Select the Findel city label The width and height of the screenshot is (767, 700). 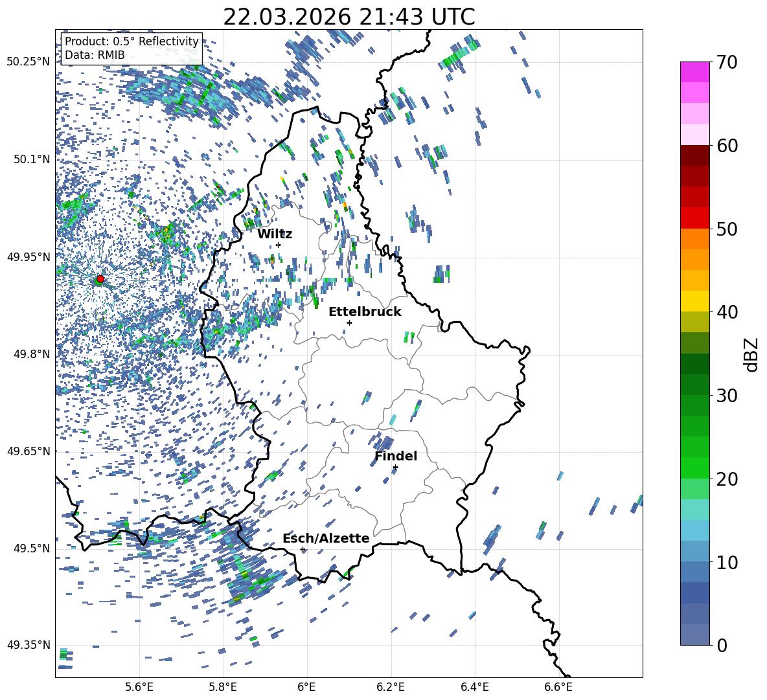(396, 456)
